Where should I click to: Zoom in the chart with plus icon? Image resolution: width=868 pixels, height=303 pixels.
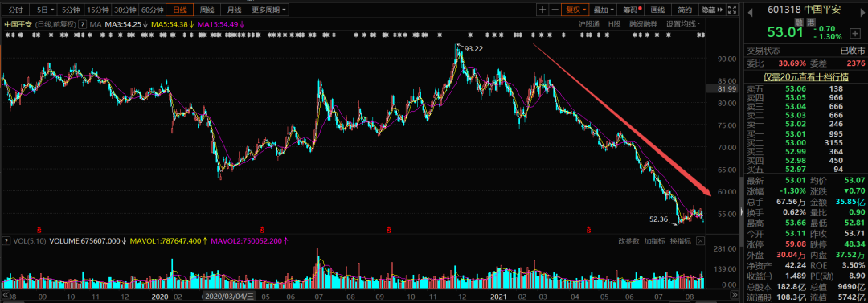[x=543, y=10]
